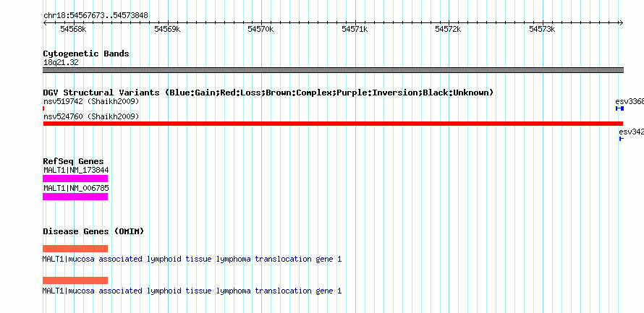Click the left arrow end of the ruler
Screen dimensions: 644x313
45,22
